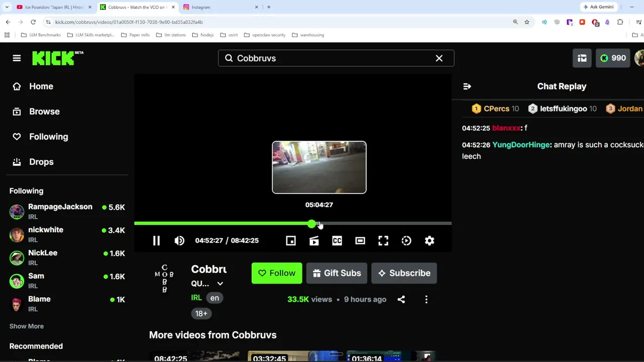Reload the page in the browser
The image size is (644, 362).
[x=33, y=22]
